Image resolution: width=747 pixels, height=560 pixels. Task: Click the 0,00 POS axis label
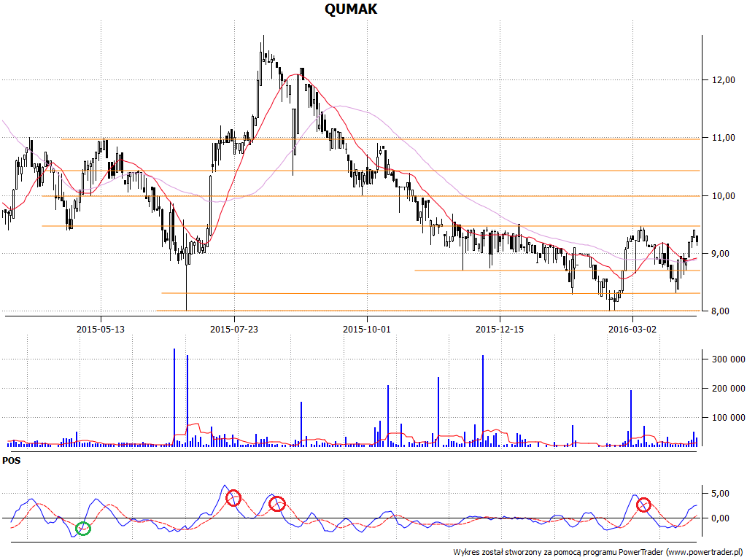coord(720,518)
